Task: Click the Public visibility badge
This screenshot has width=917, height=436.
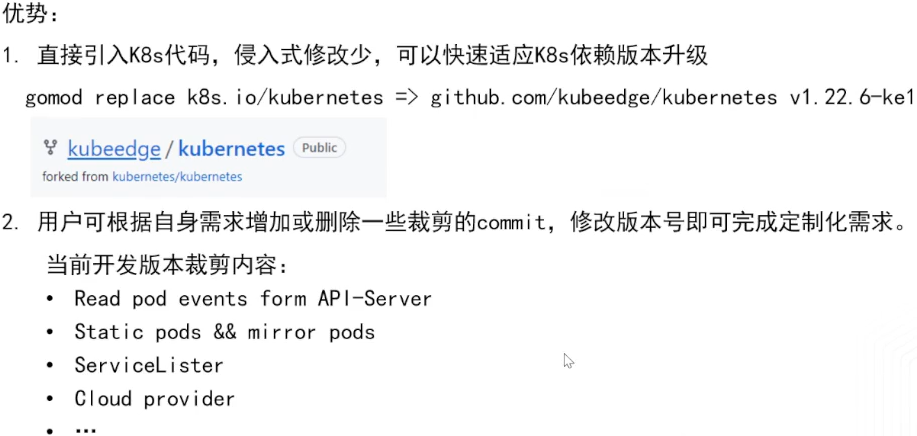Action: [x=319, y=148]
